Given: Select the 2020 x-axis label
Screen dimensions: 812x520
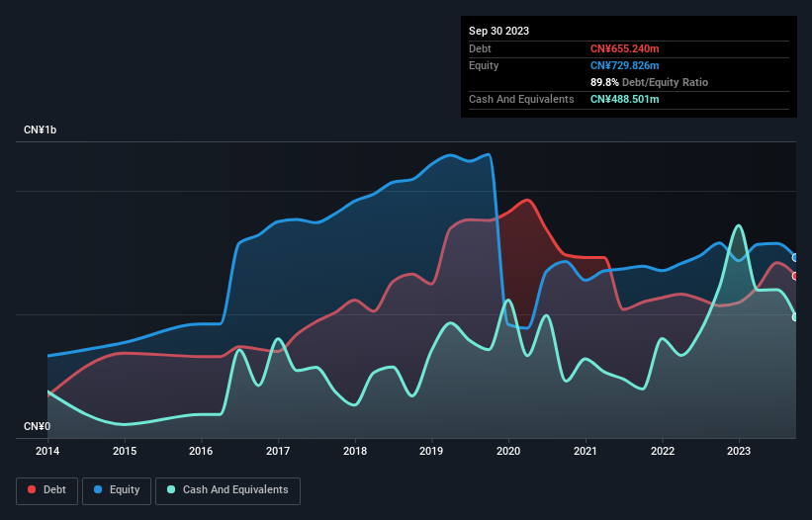Looking at the screenshot, I should pyautogui.click(x=508, y=451).
